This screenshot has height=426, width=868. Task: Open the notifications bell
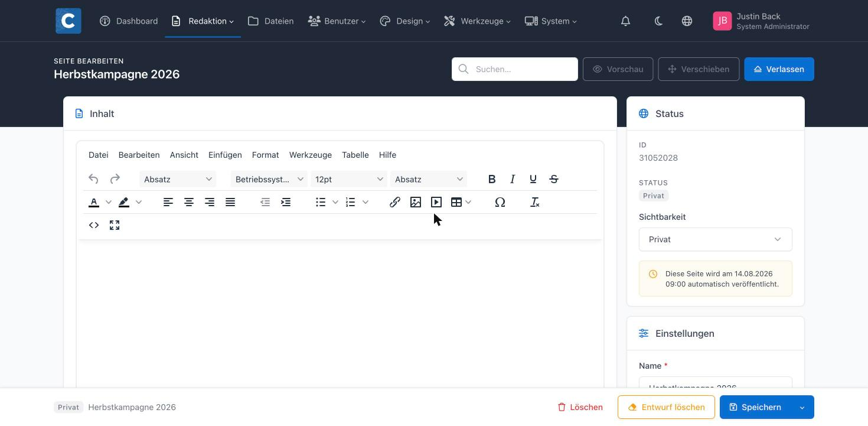point(625,21)
